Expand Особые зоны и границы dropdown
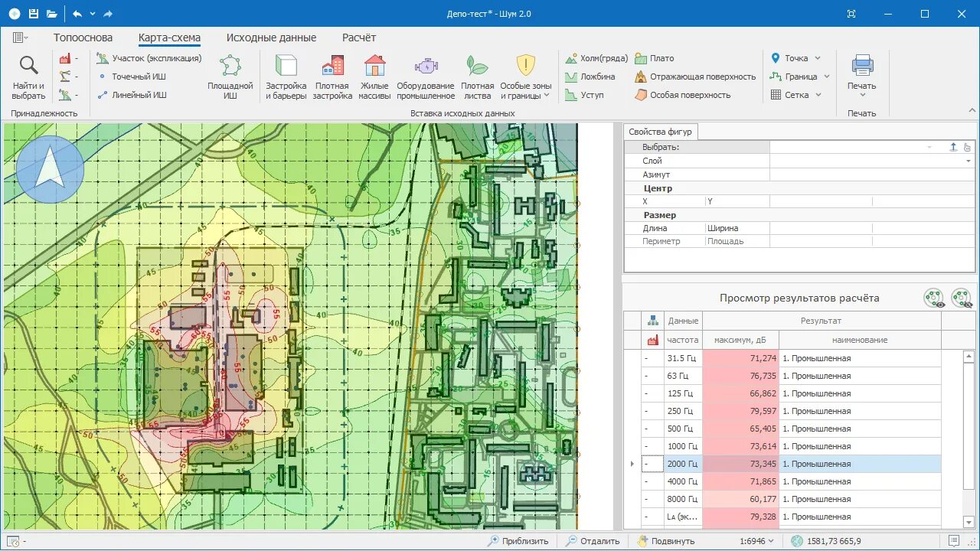Screen dimensions: 980x551 click(x=525, y=77)
